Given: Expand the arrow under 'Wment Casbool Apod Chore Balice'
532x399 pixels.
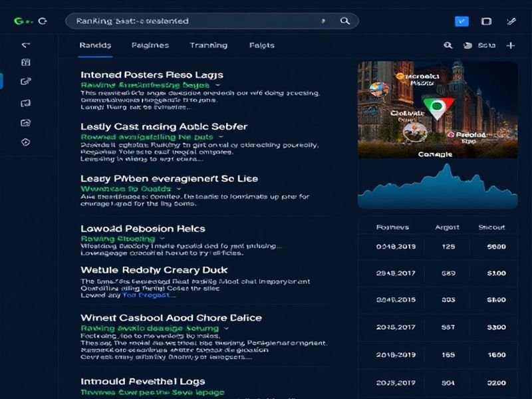Looking at the screenshot, I should [x=227, y=329].
